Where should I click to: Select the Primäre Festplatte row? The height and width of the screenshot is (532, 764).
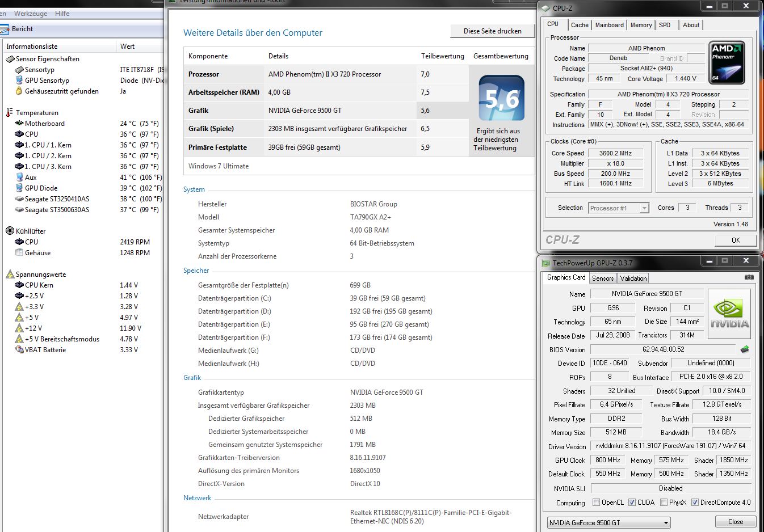pyautogui.click(x=326, y=147)
